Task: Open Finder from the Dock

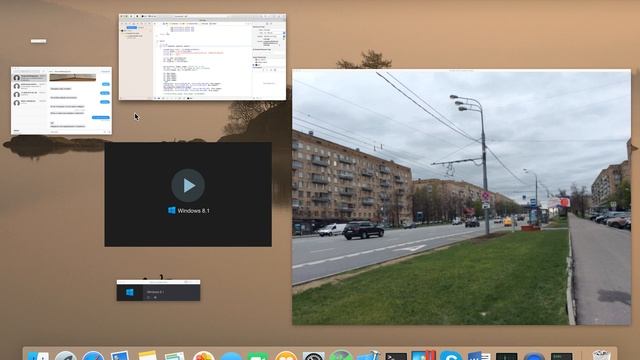Action: point(38,356)
